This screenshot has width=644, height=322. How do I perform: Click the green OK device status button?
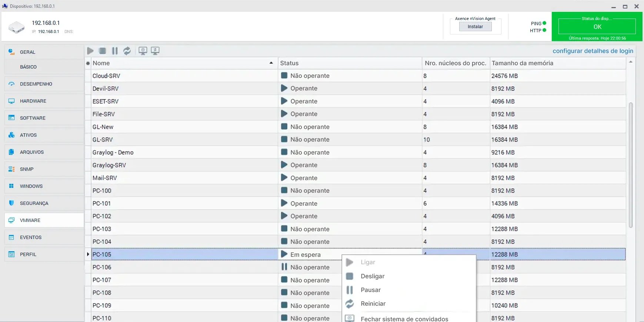tap(597, 27)
